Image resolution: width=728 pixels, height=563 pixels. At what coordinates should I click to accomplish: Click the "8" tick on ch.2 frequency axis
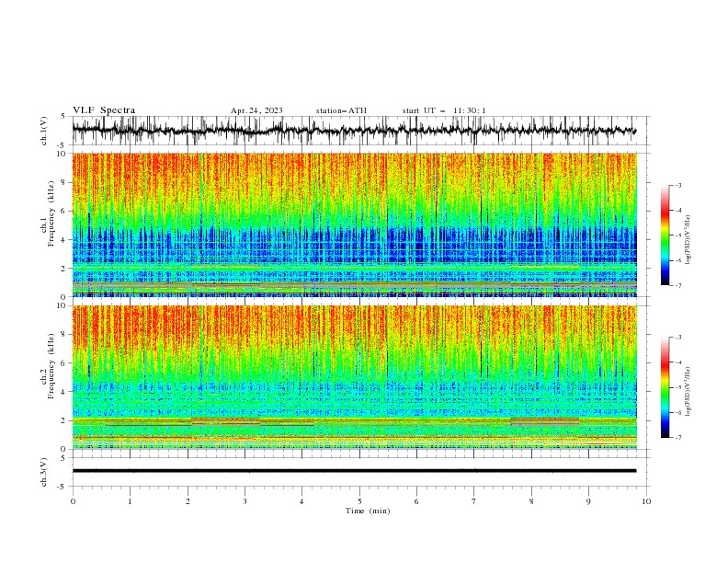63,335
